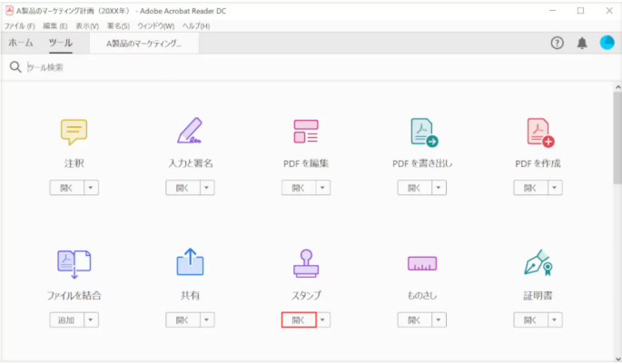Click 開く under PDF を編集
This screenshot has height=364, width=622.
(299, 188)
